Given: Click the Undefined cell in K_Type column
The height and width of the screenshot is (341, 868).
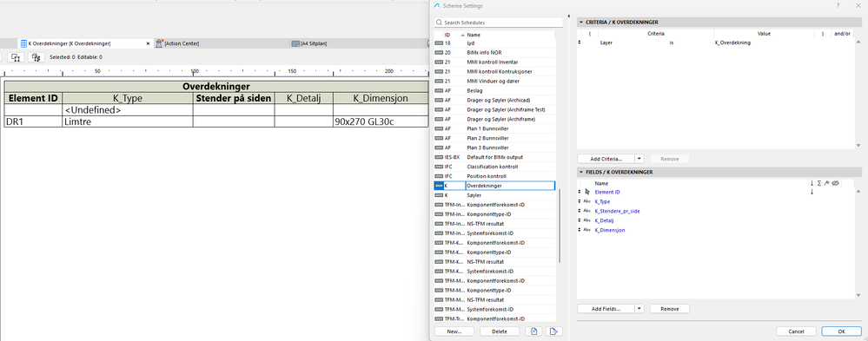Looking at the screenshot, I should pos(128,110).
